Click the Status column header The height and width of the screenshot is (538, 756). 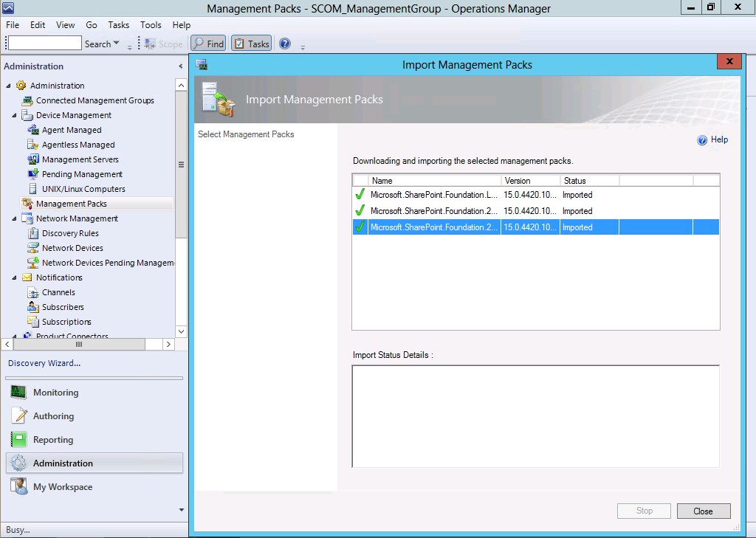point(589,180)
